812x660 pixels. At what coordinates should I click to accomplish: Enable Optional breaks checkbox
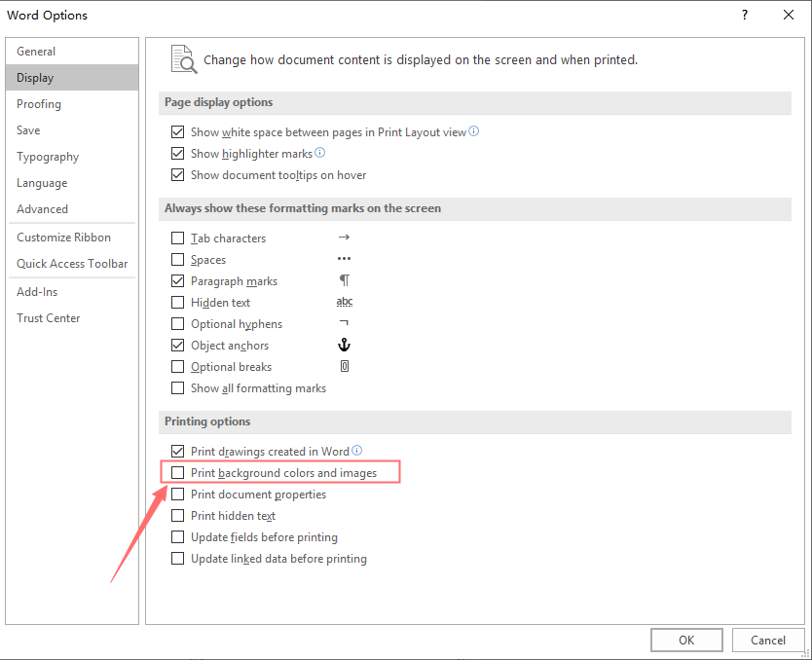pos(177,366)
